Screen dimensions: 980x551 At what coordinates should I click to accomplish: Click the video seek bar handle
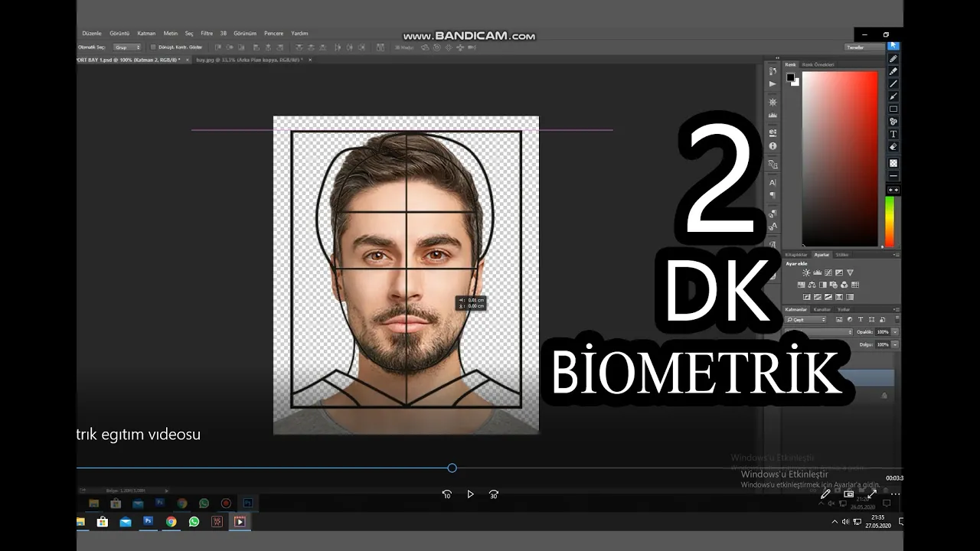[452, 468]
